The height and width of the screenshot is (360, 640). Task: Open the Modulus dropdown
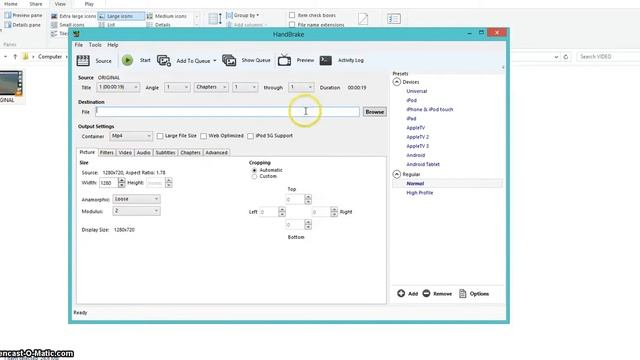pyautogui.click(x=136, y=211)
